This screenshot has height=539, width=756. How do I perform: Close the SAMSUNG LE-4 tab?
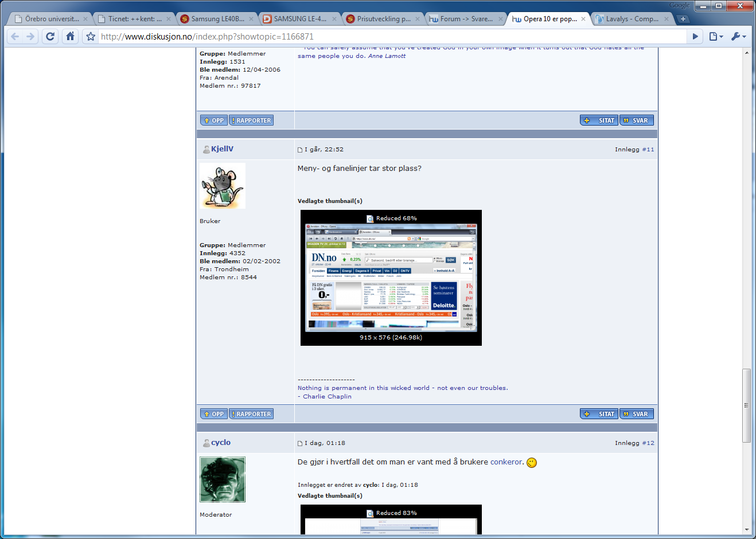[334, 19]
